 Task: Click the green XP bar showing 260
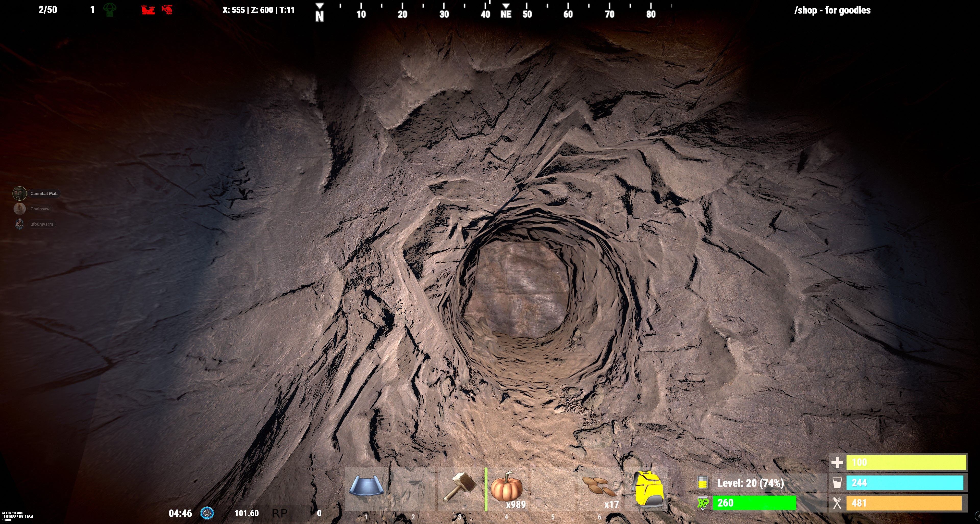754,503
